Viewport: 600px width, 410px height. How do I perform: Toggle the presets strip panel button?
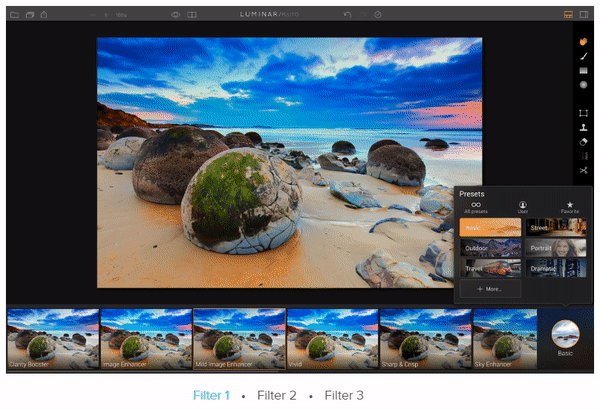(x=568, y=15)
